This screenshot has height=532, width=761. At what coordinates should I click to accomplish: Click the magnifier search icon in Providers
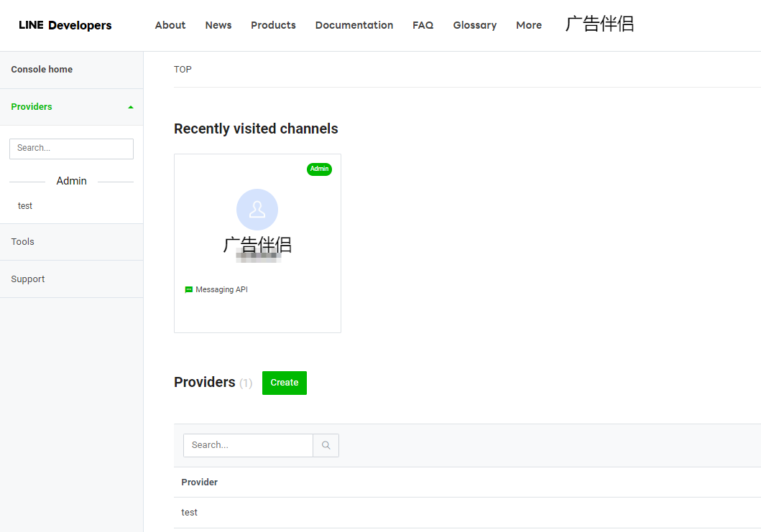tap(326, 445)
